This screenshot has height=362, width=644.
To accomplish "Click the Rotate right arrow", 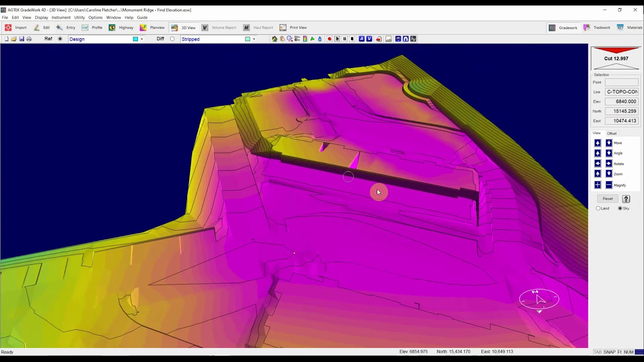I will 609,163.
